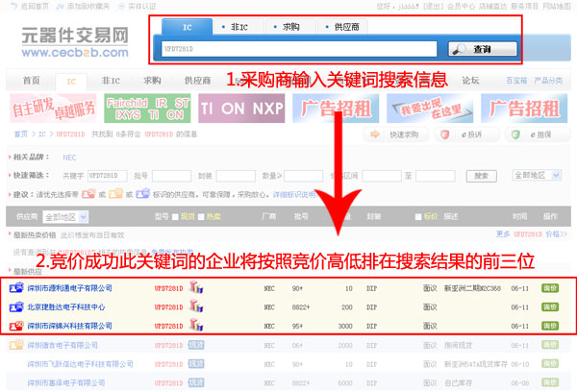The image size is (577, 392).
Task: Click the badge icon beside 北京捷胜达电子科技中心
Action: [16, 307]
